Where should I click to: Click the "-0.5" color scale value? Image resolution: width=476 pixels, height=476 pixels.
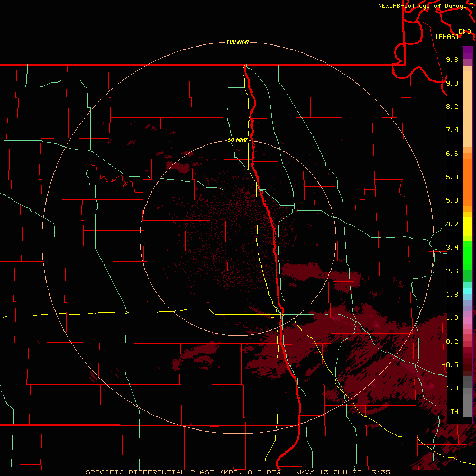coord(450,365)
